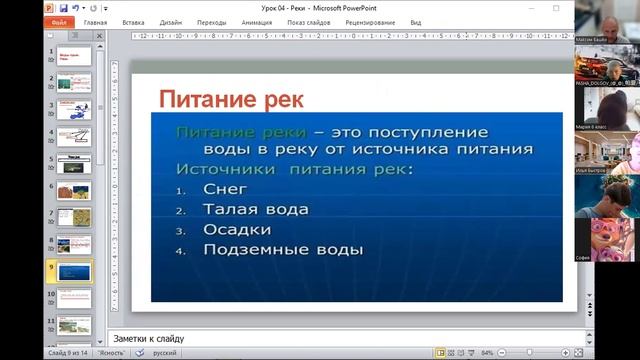Open Customize Quick Access Toolbar dropdown
Image resolution: width=640 pixels, height=360 pixels.
pos(106,8)
